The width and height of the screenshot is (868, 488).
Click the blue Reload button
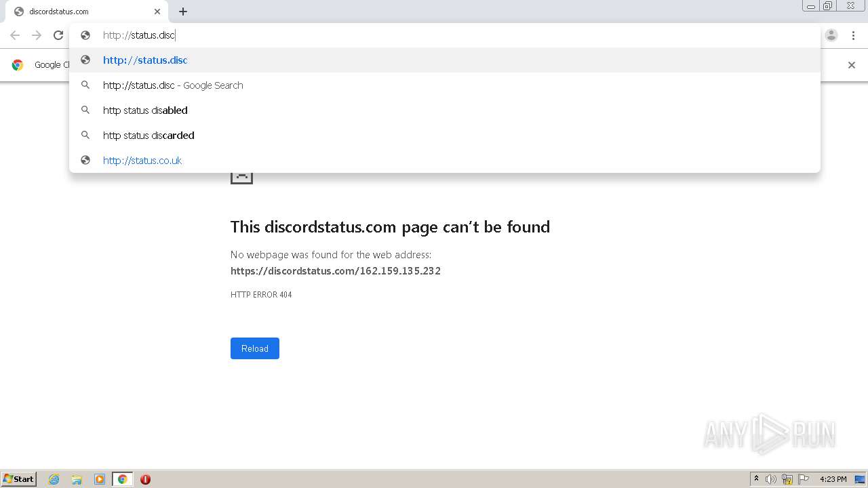click(255, 348)
